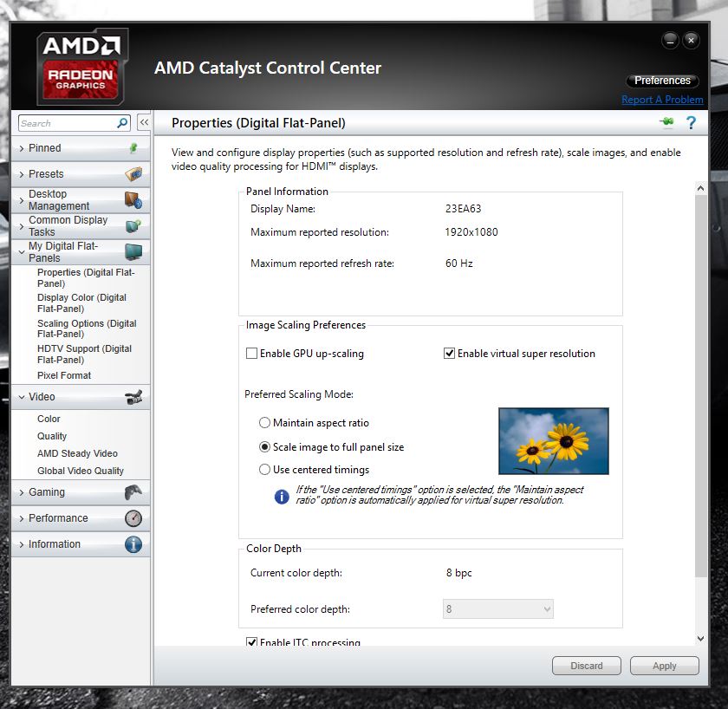The height and width of the screenshot is (709, 728).
Task: Enable GPU up-scaling checkbox
Action: pos(251,354)
